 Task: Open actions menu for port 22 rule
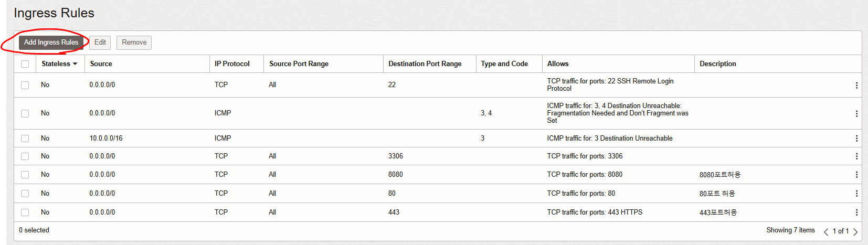click(856, 85)
